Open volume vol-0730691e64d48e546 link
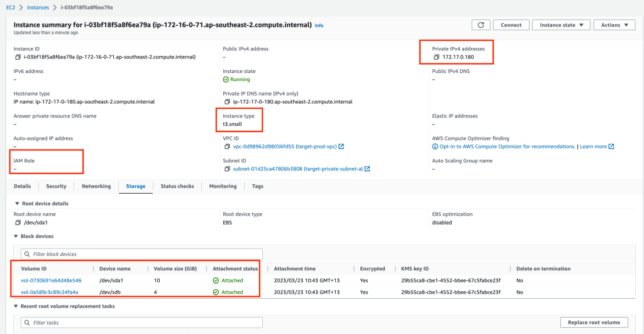The height and width of the screenshot is (334, 644). [x=51, y=281]
